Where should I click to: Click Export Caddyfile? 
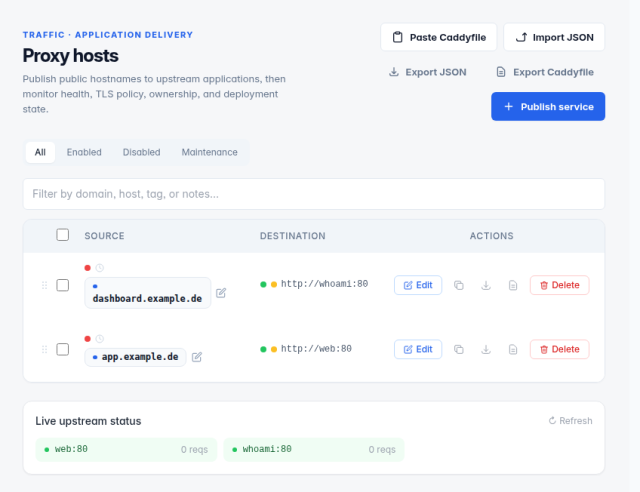coord(545,72)
